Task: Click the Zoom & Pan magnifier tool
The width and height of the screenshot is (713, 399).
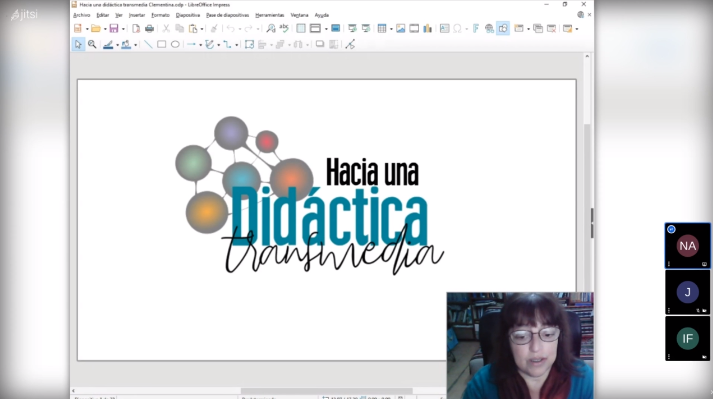Action: 92,44
